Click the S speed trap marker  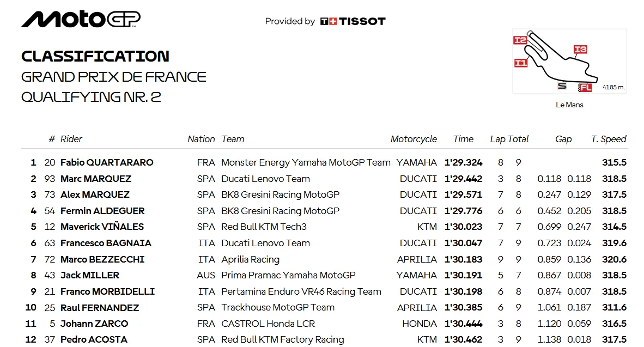pyautogui.click(x=562, y=86)
